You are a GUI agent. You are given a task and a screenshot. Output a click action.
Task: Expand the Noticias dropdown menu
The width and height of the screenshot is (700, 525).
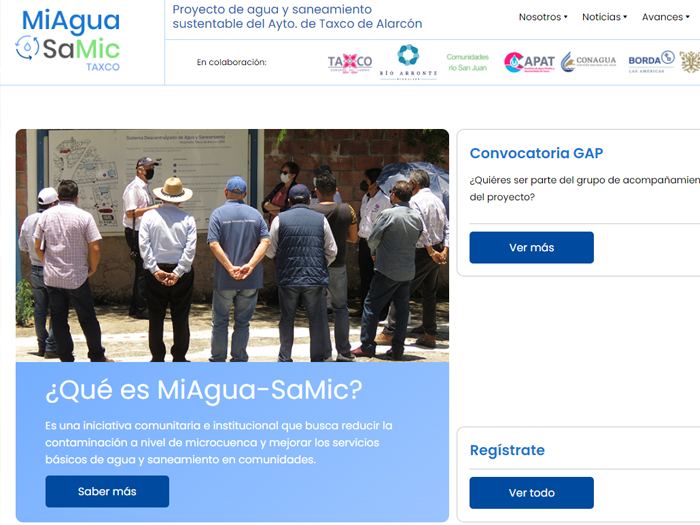coord(604,17)
